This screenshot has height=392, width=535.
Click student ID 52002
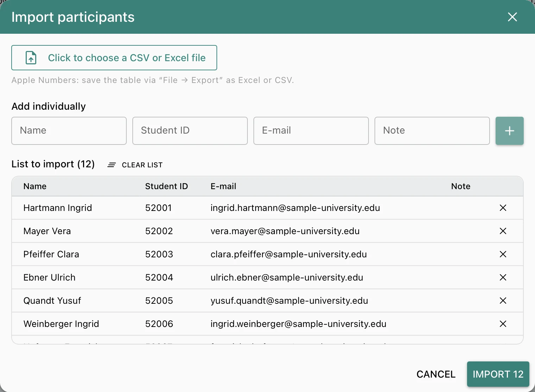tap(159, 231)
